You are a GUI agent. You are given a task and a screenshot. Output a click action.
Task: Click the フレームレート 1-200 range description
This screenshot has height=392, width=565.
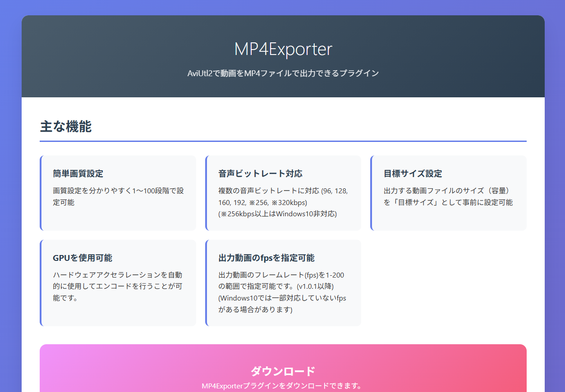[281, 275]
